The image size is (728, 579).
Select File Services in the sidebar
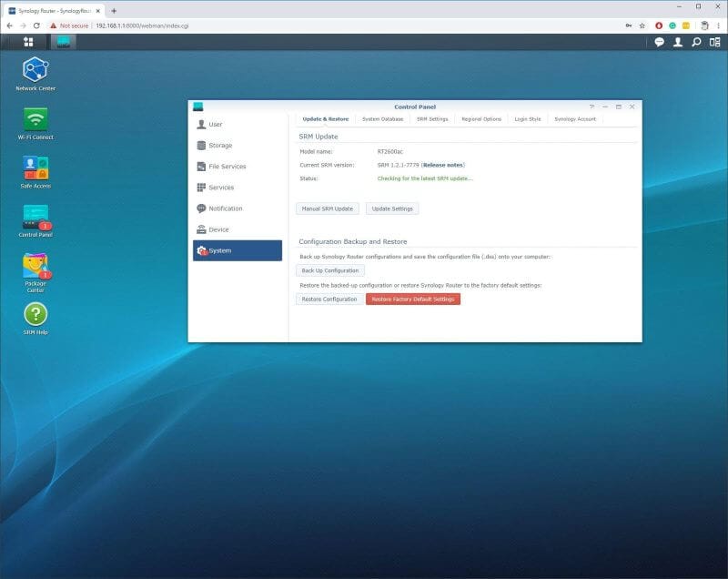227,166
